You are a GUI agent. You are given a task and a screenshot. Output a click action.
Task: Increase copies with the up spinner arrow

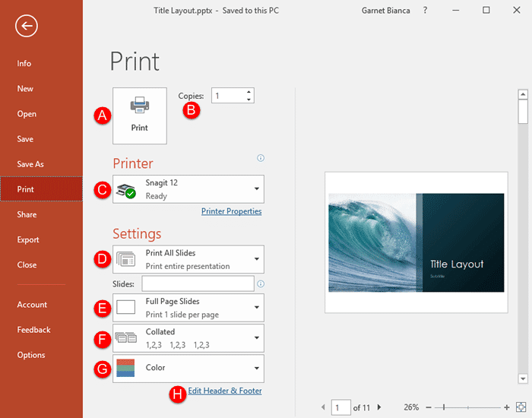point(249,92)
